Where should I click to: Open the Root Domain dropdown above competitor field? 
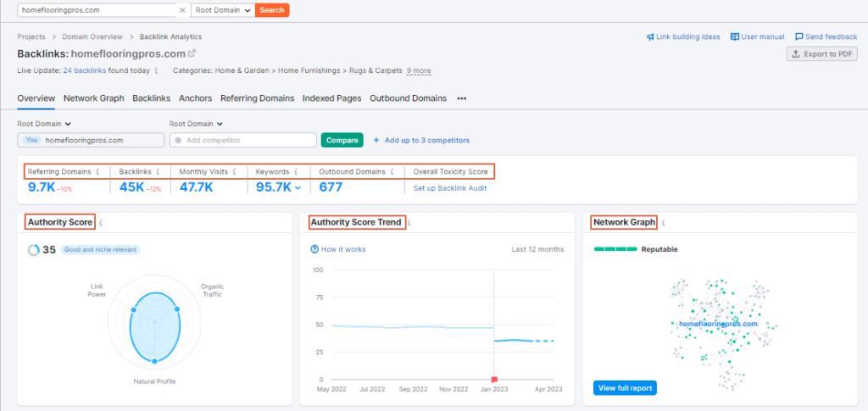tap(197, 124)
